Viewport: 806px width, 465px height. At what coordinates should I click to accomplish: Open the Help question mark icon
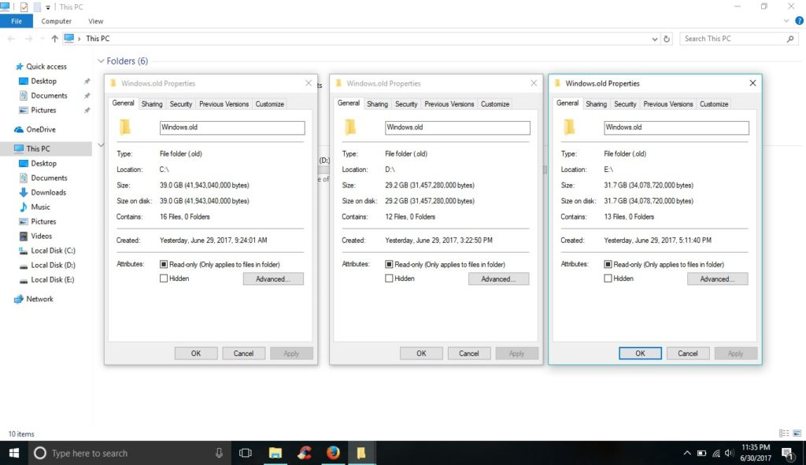click(x=799, y=21)
